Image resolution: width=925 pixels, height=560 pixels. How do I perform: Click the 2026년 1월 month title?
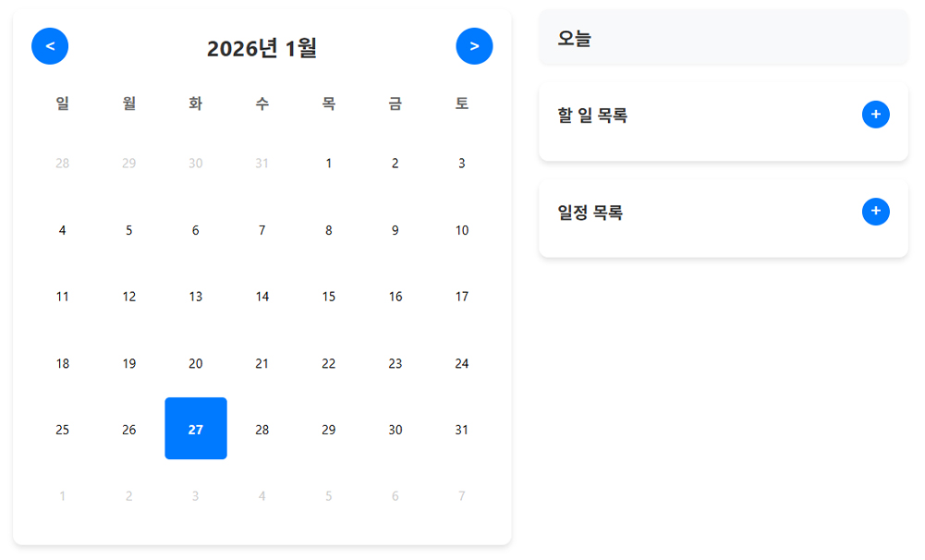click(262, 48)
